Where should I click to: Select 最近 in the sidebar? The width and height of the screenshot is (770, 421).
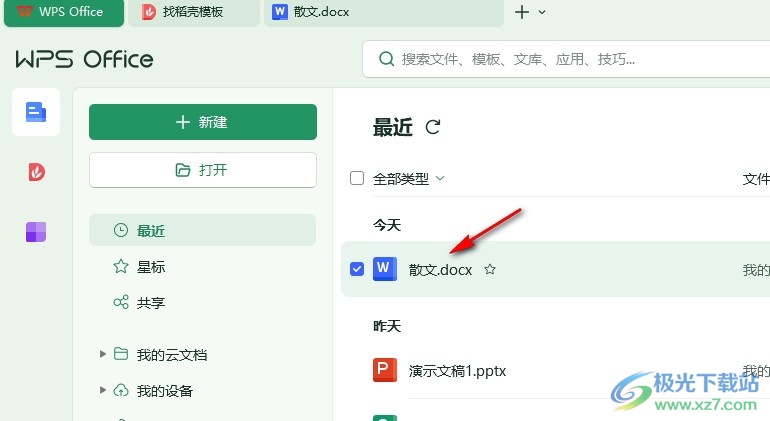coord(202,230)
